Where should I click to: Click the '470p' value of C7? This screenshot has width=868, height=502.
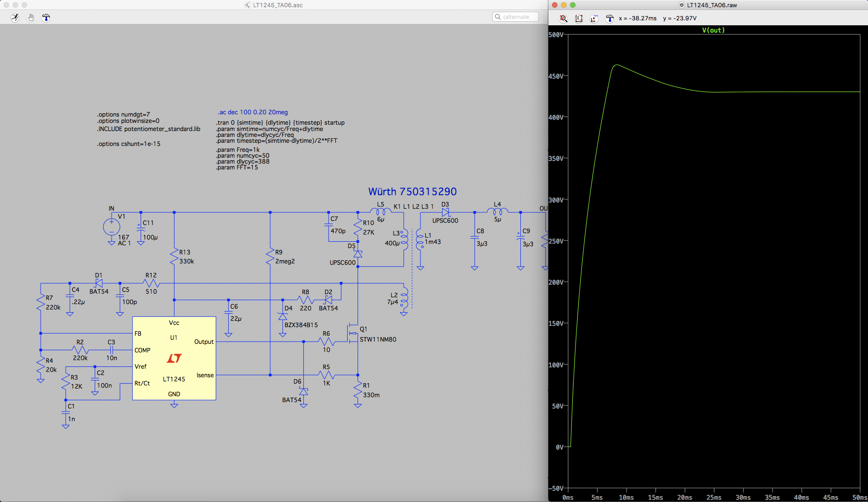(338, 231)
